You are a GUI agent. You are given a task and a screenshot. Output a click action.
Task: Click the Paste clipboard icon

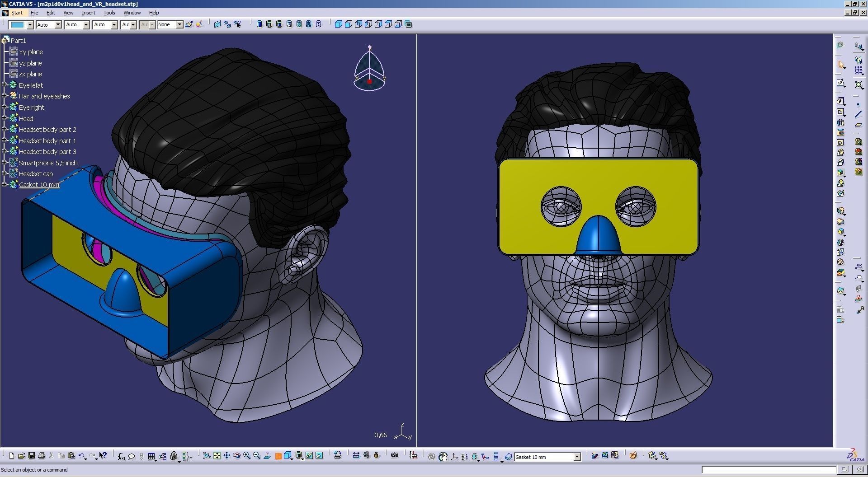71,456
